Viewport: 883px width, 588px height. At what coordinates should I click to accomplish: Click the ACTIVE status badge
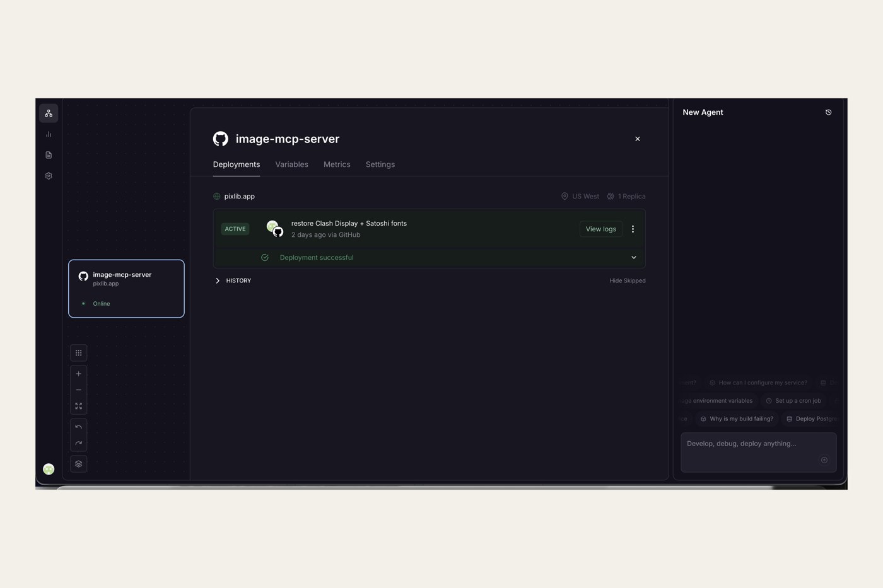pyautogui.click(x=235, y=229)
